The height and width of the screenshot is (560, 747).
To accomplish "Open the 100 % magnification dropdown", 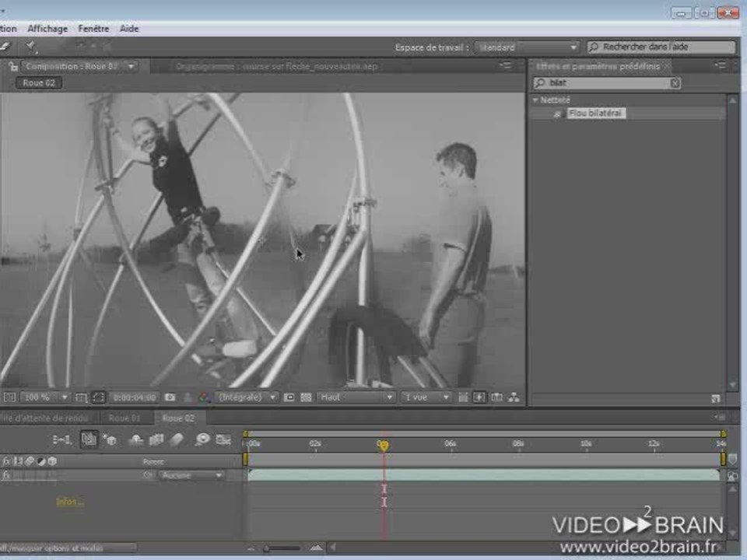I will [x=45, y=397].
